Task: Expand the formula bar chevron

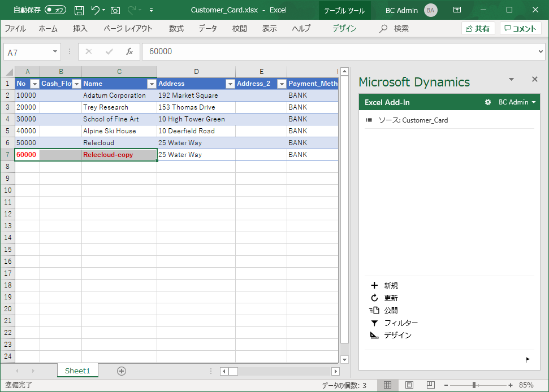Action: coord(541,52)
